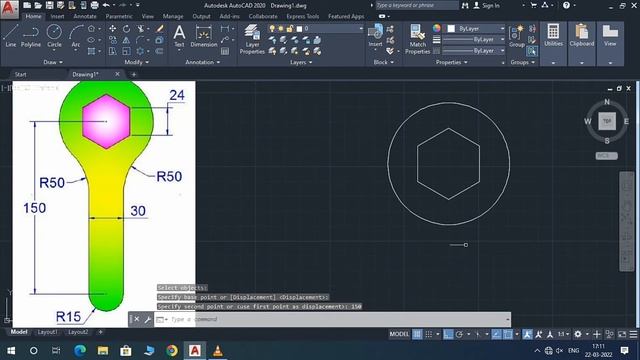640x360 pixels.
Task: Click the Plot printer icon
Action: (x=95, y=5)
